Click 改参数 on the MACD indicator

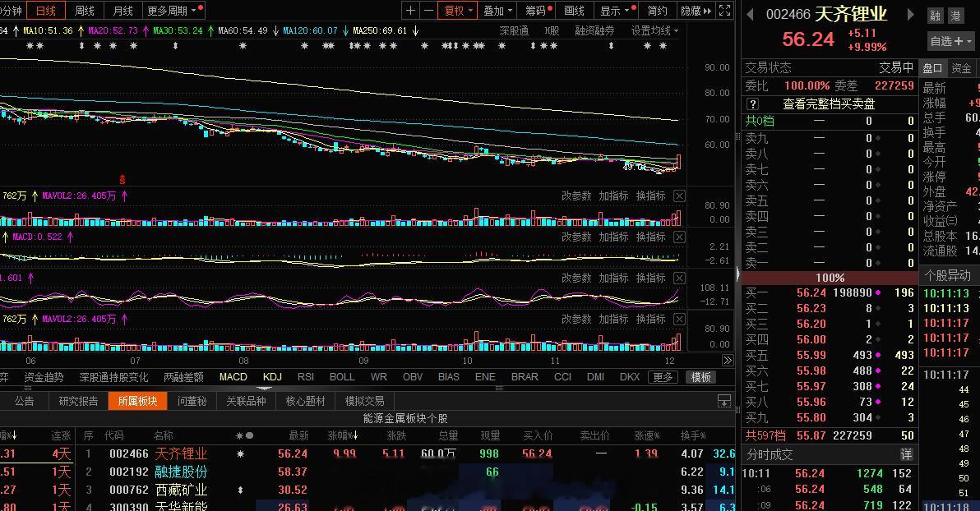(x=576, y=237)
